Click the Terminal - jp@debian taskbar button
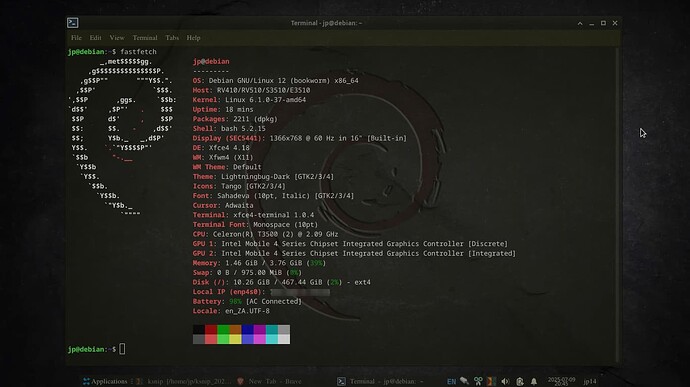 tap(380, 381)
